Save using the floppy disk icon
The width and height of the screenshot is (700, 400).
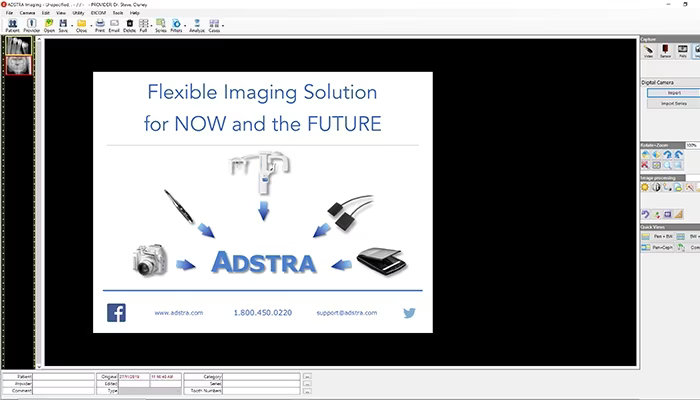pyautogui.click(x=63, y=25)
